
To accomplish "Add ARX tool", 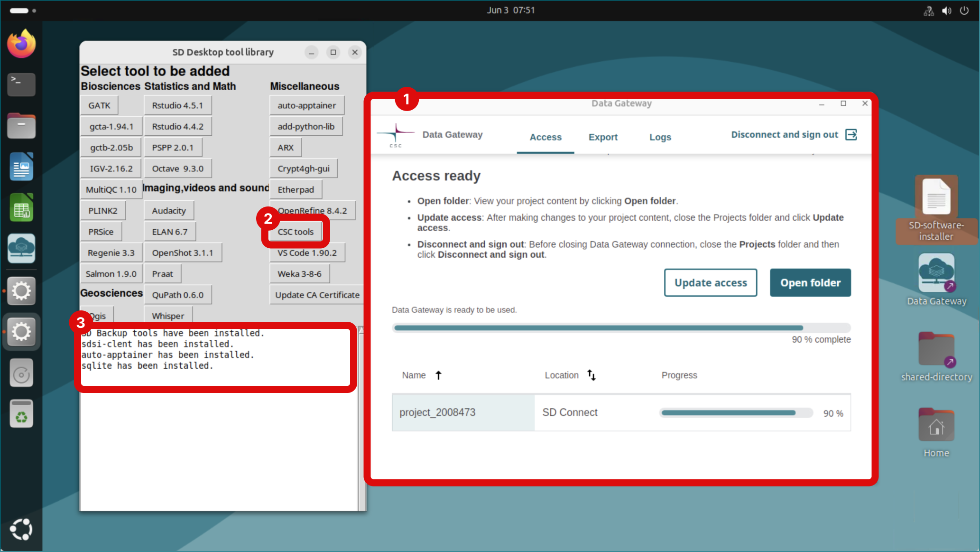I will tap(286, 148).
